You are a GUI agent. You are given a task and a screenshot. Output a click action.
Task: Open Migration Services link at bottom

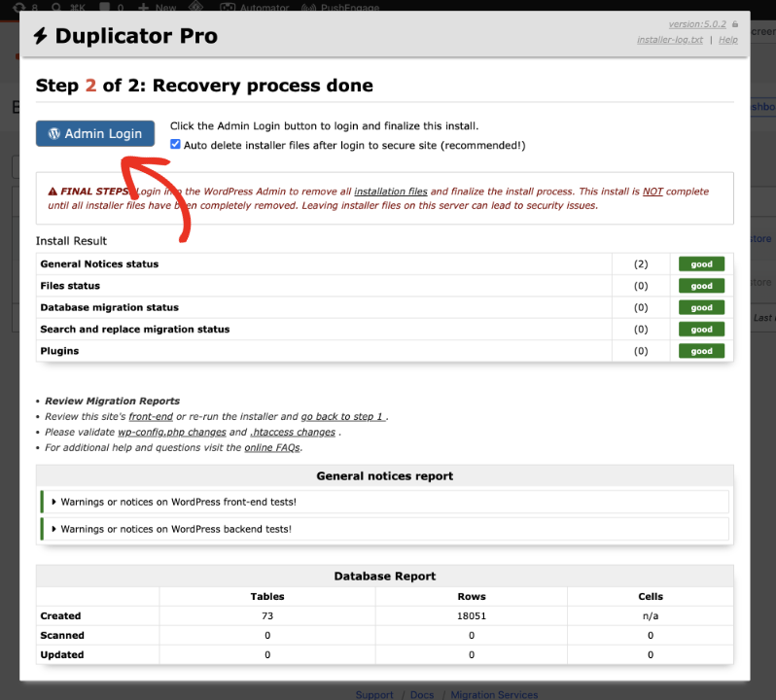click(494, 694)
